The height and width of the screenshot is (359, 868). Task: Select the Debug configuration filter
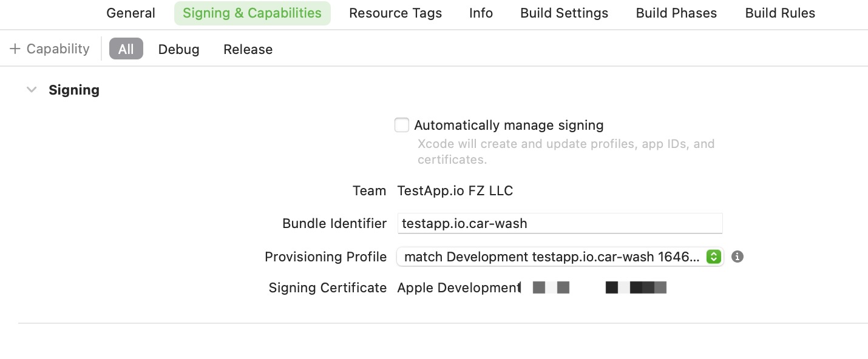tap(178, 49)
